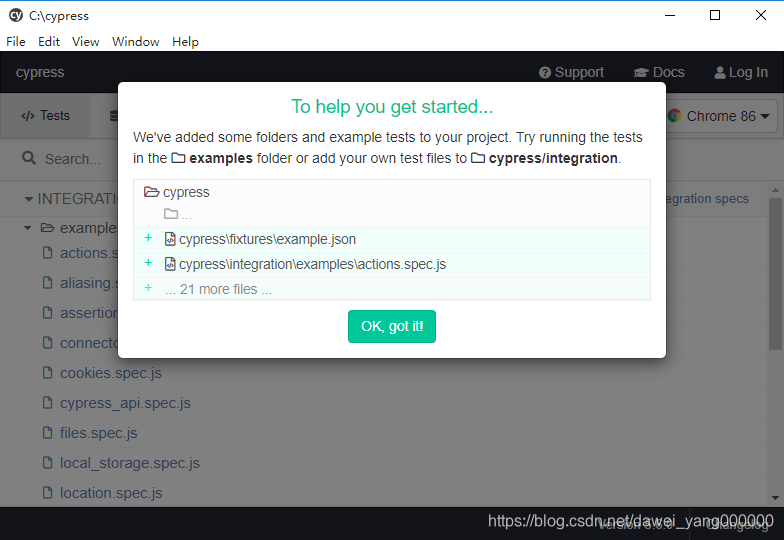Screen dimensions: 784x540
Task: Click Log In in the header
Action: pos(741,72)
